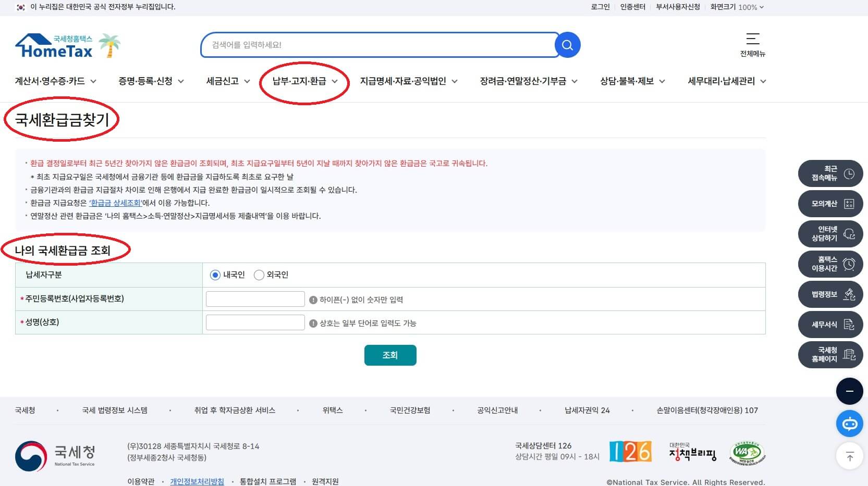
Task: Expand the 세금신고 menu chevron
Action: (248, 81)
